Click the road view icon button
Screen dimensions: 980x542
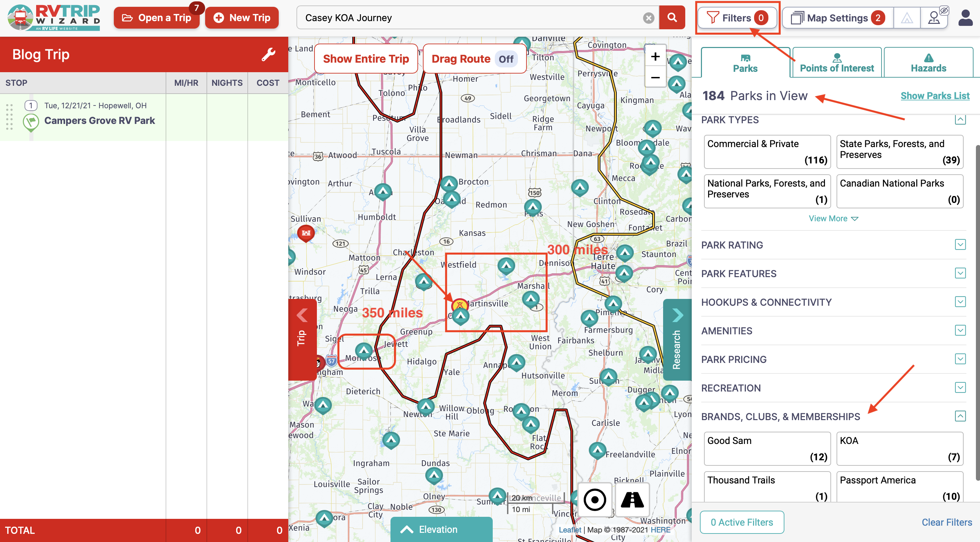point(632,499)
